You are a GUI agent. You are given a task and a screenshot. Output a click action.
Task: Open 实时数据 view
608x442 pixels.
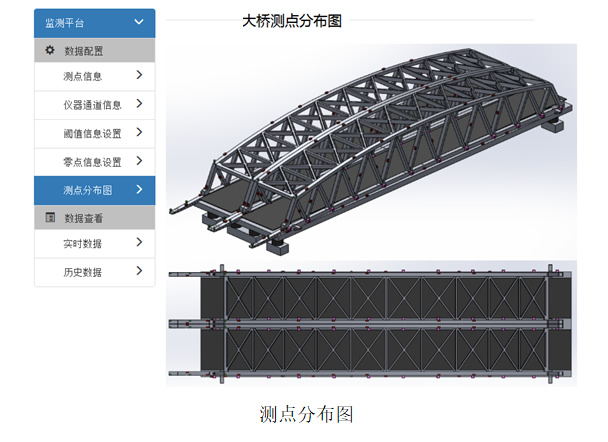coord(95,244)
